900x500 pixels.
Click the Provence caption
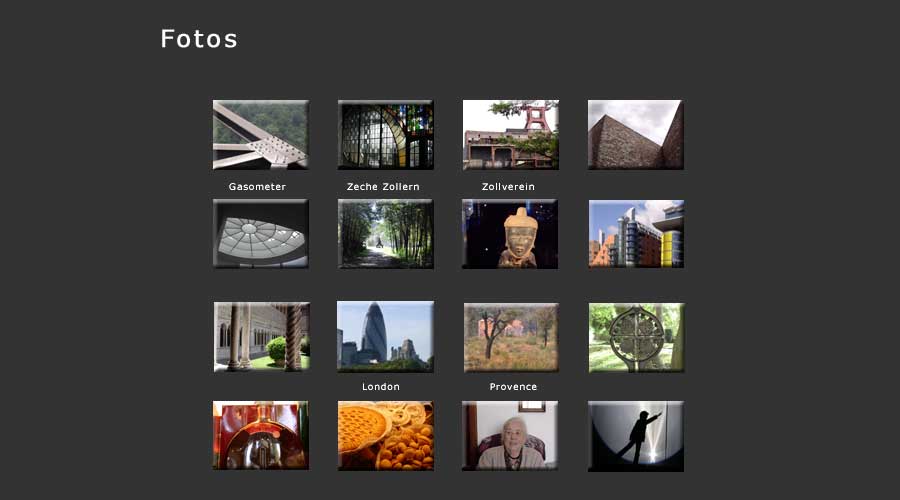[513, 387]
